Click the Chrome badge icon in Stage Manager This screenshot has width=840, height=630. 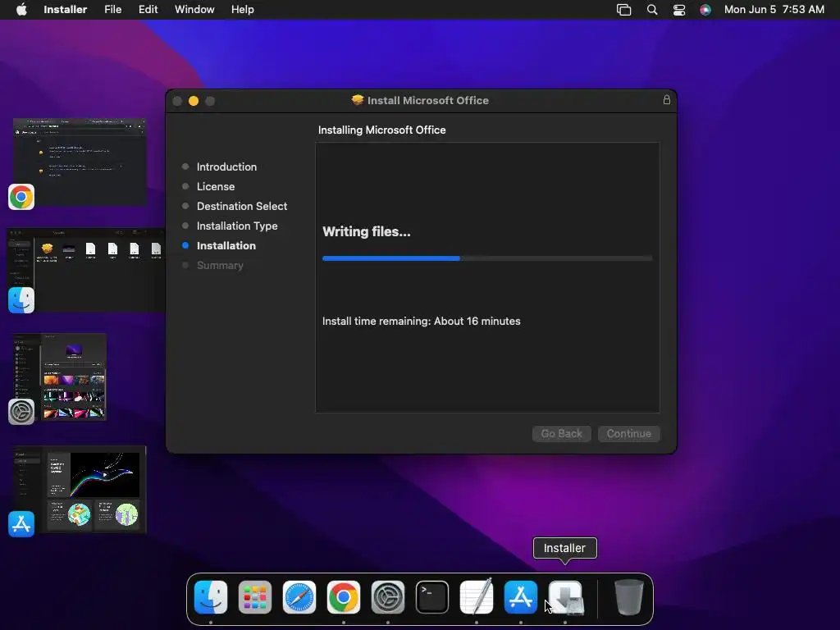(21, 197)
